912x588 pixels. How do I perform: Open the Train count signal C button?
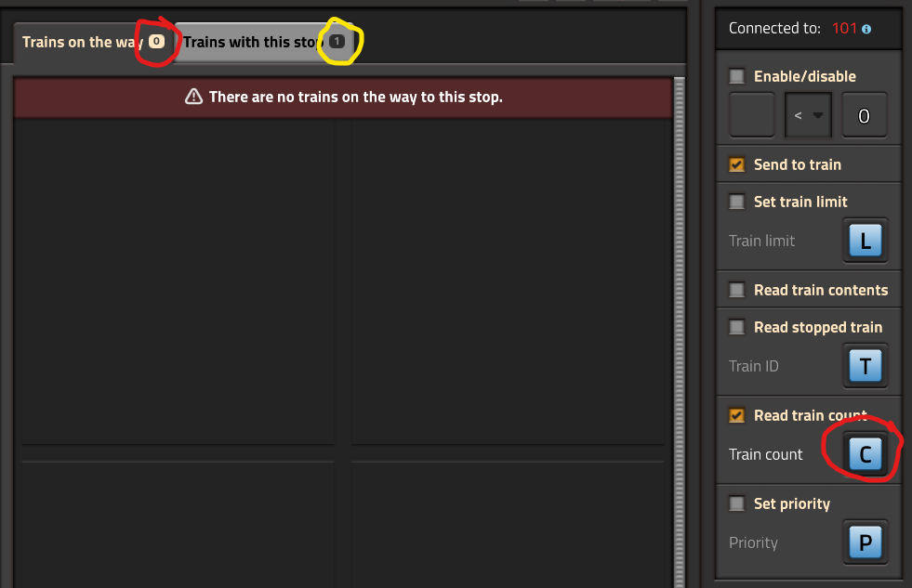(865, 454)
